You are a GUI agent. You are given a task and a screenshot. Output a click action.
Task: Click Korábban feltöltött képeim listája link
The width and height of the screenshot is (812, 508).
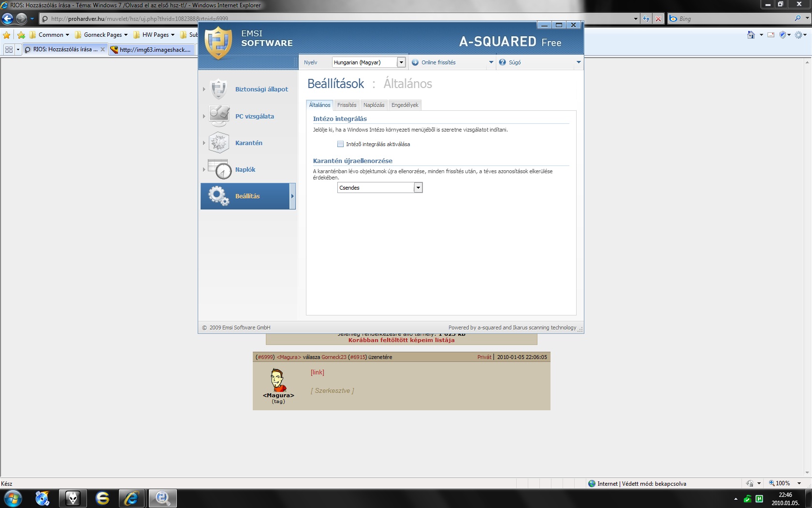(x=402, y=340)
